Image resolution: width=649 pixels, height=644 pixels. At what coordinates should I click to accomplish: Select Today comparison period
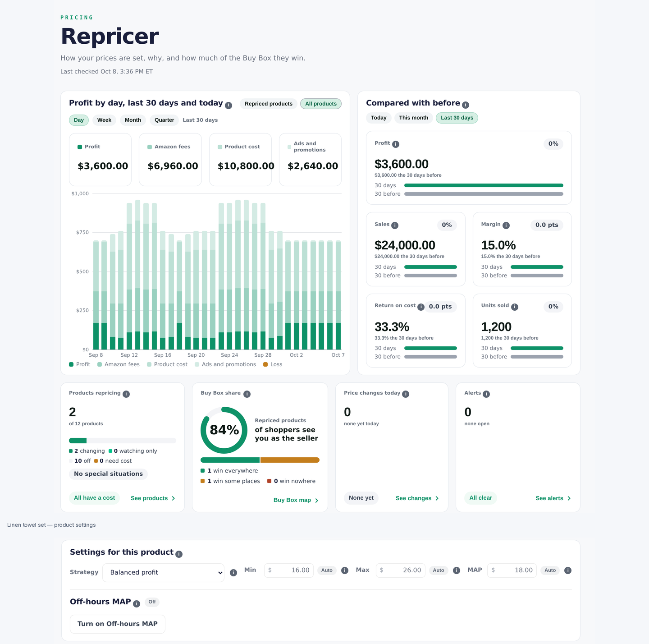[379, 118]
